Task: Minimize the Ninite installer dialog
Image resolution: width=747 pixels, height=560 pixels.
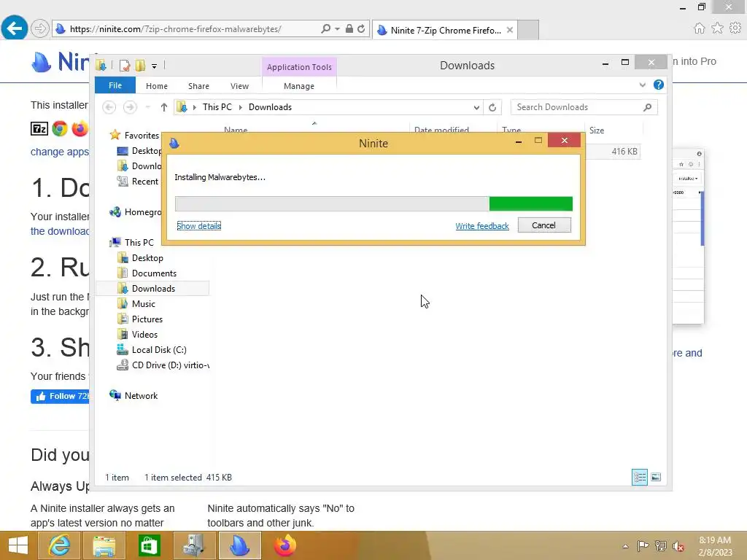Action: (519, 141)
